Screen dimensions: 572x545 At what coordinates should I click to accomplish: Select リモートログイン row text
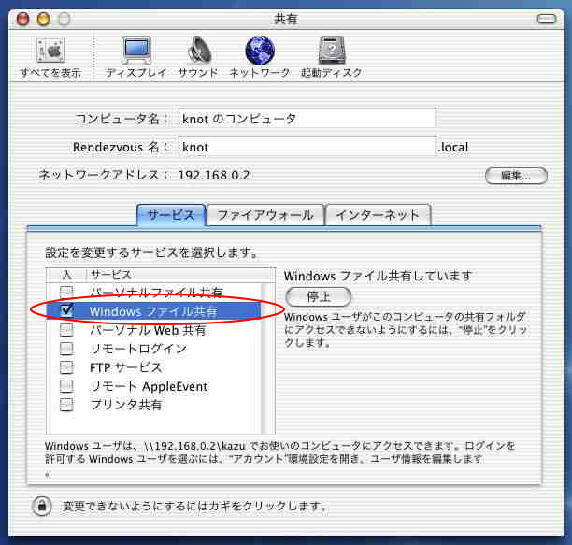click(x=139, y=349)
